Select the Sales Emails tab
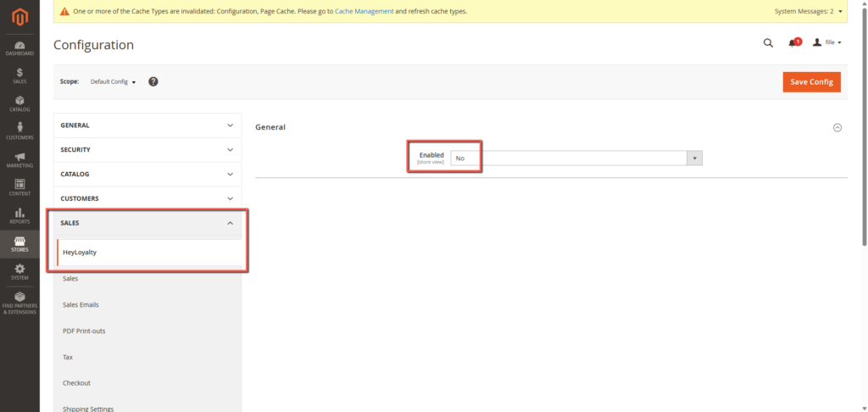The image size is (868, 412). 81,304
